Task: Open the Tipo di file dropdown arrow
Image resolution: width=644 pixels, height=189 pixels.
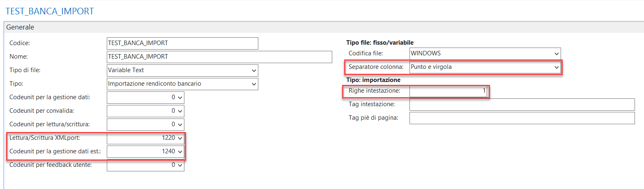Action: 253,71
